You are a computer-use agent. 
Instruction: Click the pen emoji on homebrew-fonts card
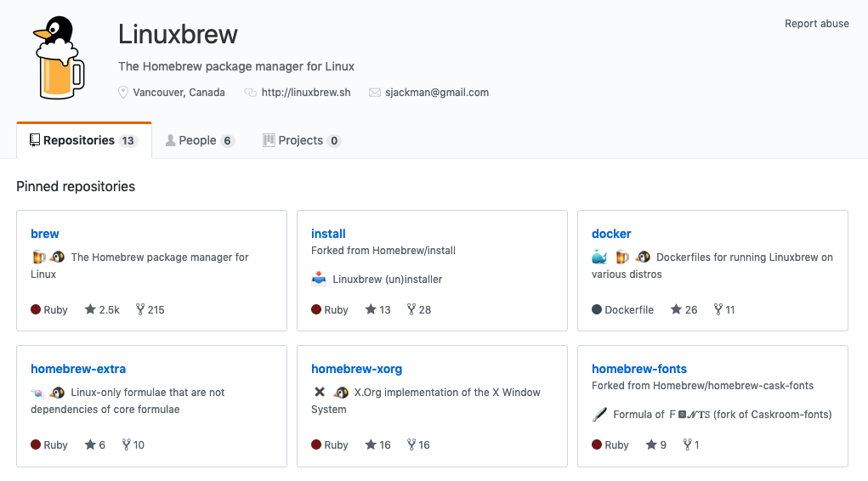point(599,414)
